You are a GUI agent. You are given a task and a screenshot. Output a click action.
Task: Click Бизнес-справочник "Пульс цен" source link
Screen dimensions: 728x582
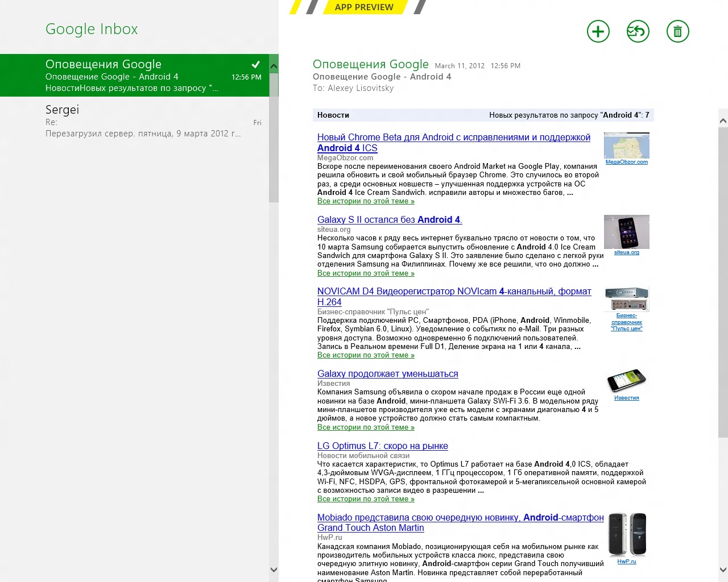626,322
